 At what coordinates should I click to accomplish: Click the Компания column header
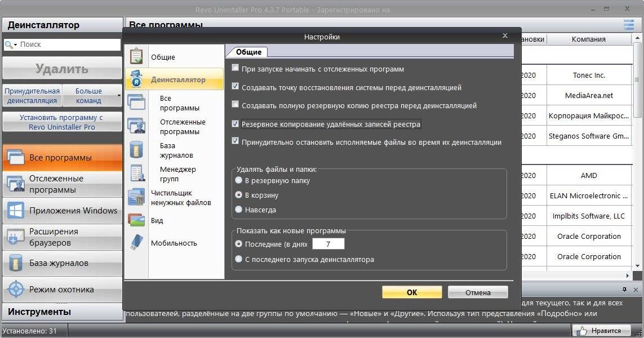point(589,39)
